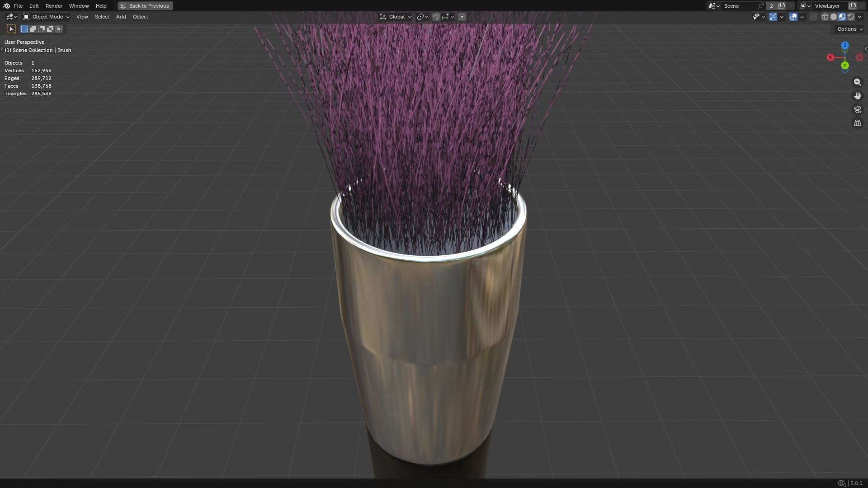The image size is (868, 488).
Task: Switch perspective/orthographic projection grid icon
Action: pos(858,123)
